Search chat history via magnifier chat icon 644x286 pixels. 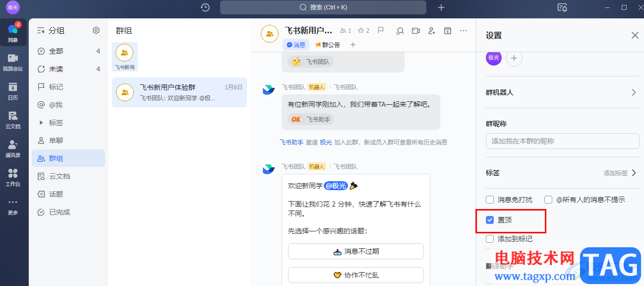pyautogui.click(x=400, y=31)
